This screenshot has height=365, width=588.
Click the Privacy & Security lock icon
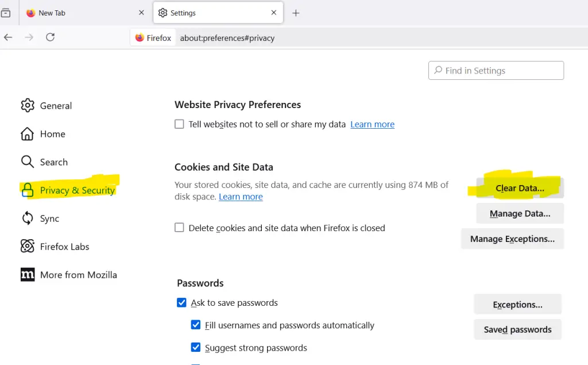[x=28, y=190]
